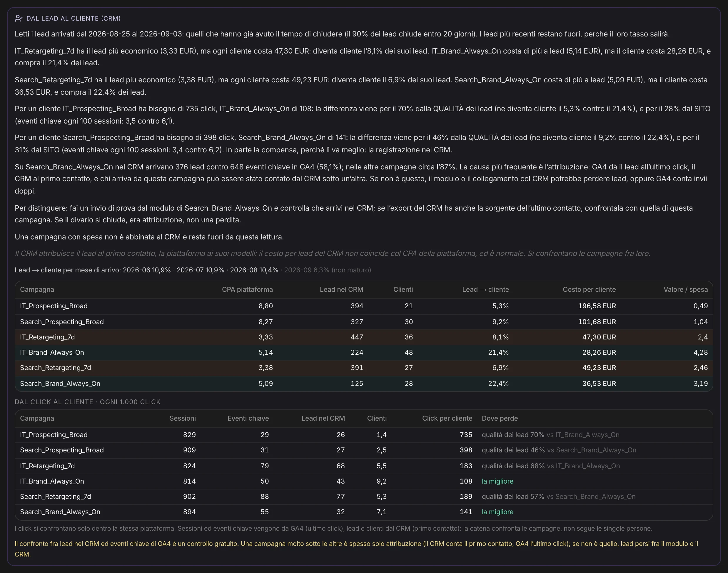Click the Costo per cliente column header

coord(589,289)
